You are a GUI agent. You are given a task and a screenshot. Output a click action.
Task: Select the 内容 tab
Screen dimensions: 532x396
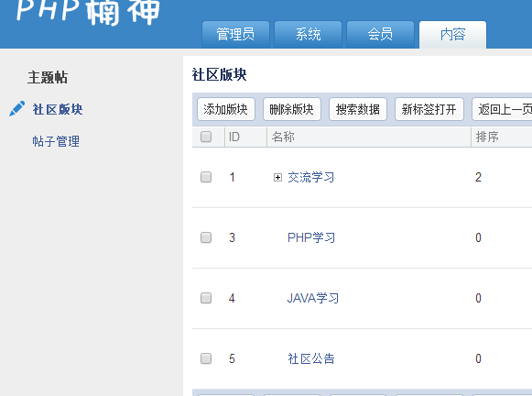point(453,35)
